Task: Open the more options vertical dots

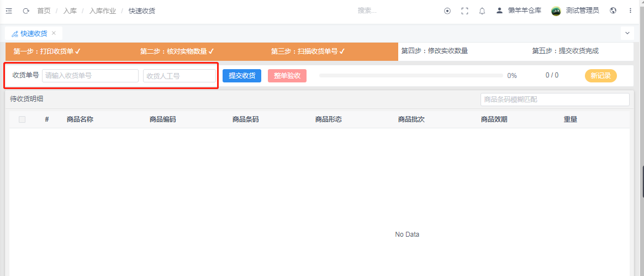Action: click(x=630, y=11)
